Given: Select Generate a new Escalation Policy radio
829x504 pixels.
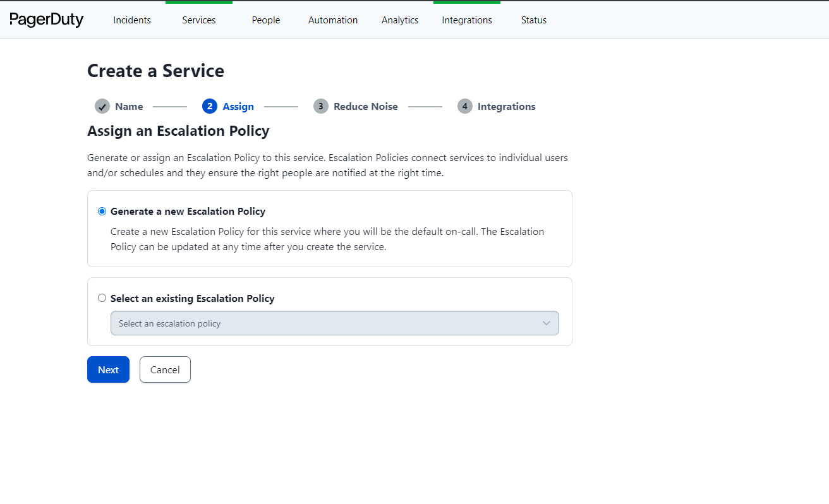Looking at the screenshot, I should click(x=102, y=212).
